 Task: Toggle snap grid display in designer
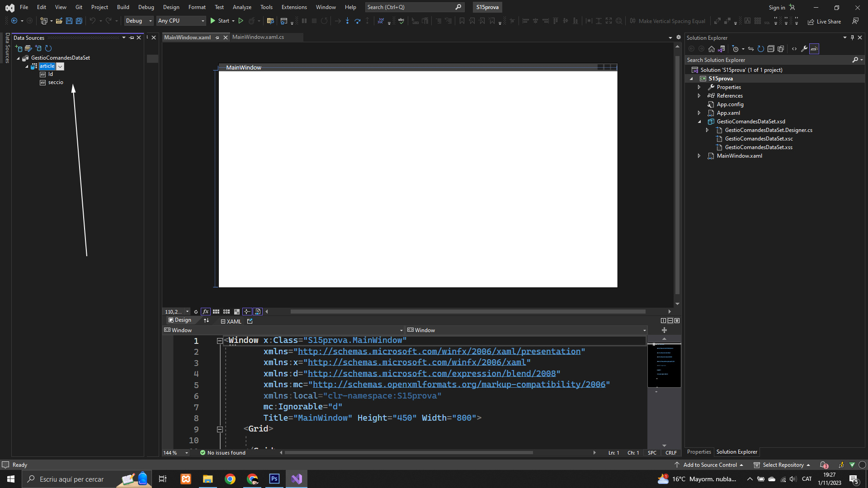(x=216, y=312)
